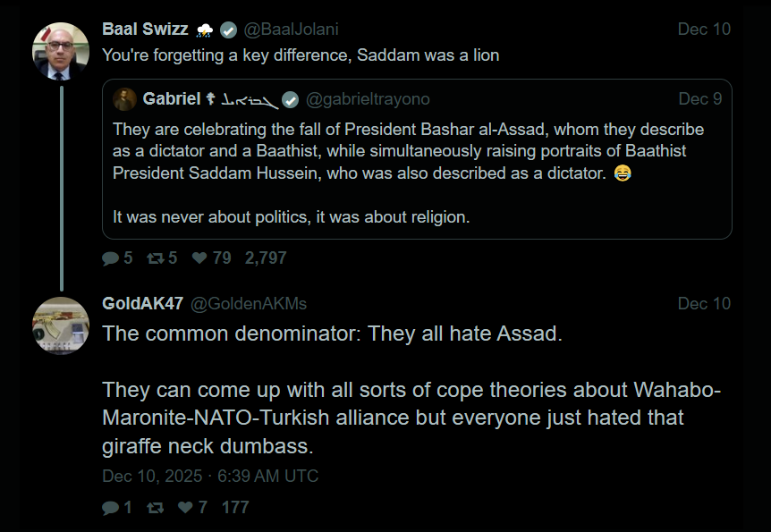This screenshot has height=532, width=771.
Task: Click the full timestamp showing 6:39 AM UTC
Action: (210, 477)
